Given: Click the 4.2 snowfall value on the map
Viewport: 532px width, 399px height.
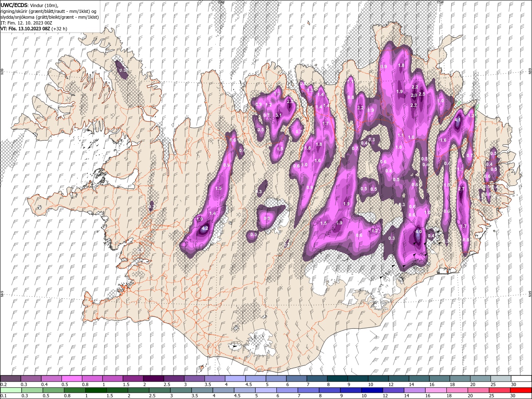Looking at the screenshot, I should tap(204, 228).
